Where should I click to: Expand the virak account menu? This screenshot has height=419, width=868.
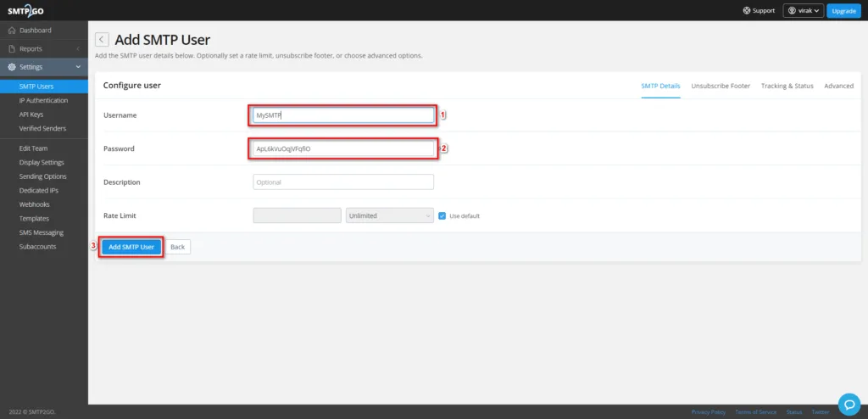click(x=804, y=11)
